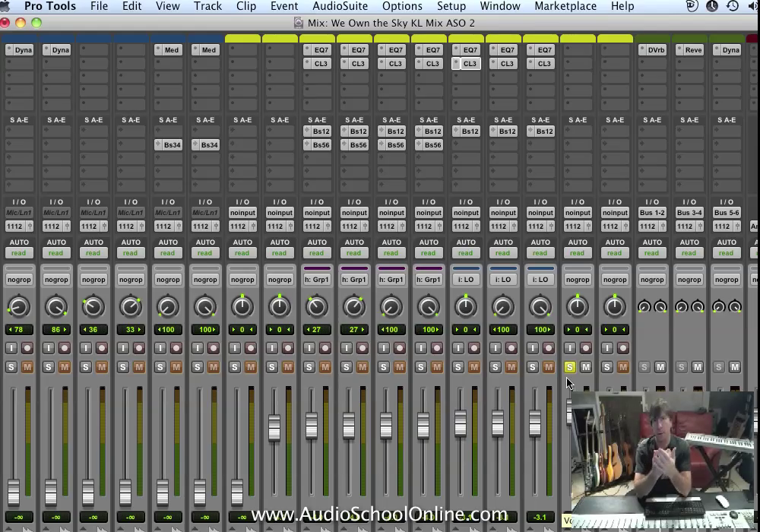The height and width of the screenshot is (532, 760).
Task: Mute the Bus 1-2 aux track
Action: coord(660,367)
